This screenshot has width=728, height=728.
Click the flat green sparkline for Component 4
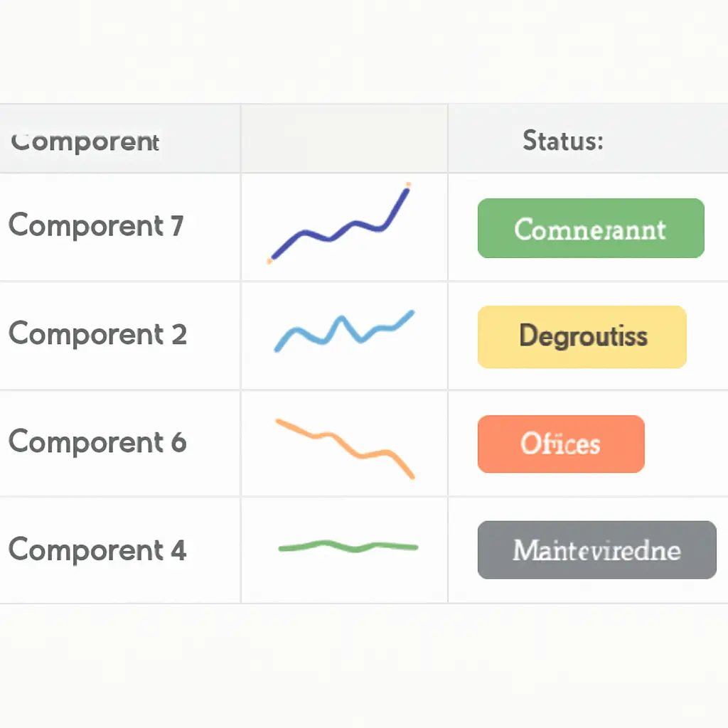pyautogui.click(x=348, y=547)
